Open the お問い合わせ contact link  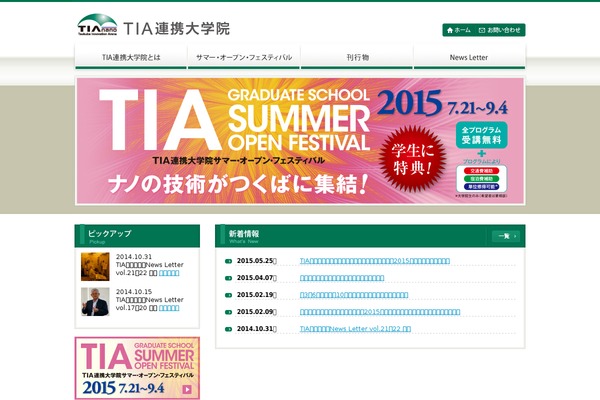500,30
